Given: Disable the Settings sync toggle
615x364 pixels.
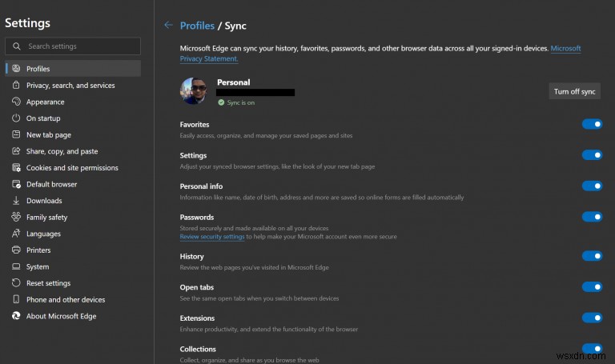Looking at the screenshot, I should pyautogui.click(x=592, y=155).
